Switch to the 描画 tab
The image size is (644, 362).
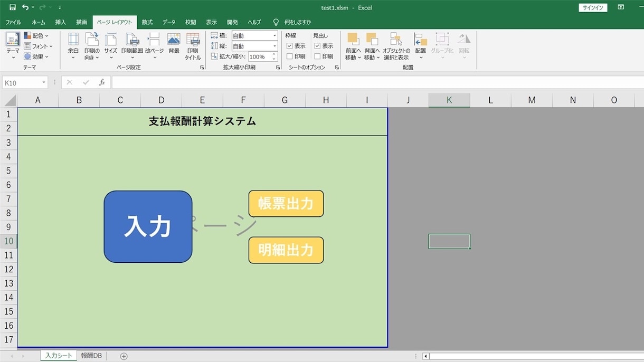pos(81,22)
